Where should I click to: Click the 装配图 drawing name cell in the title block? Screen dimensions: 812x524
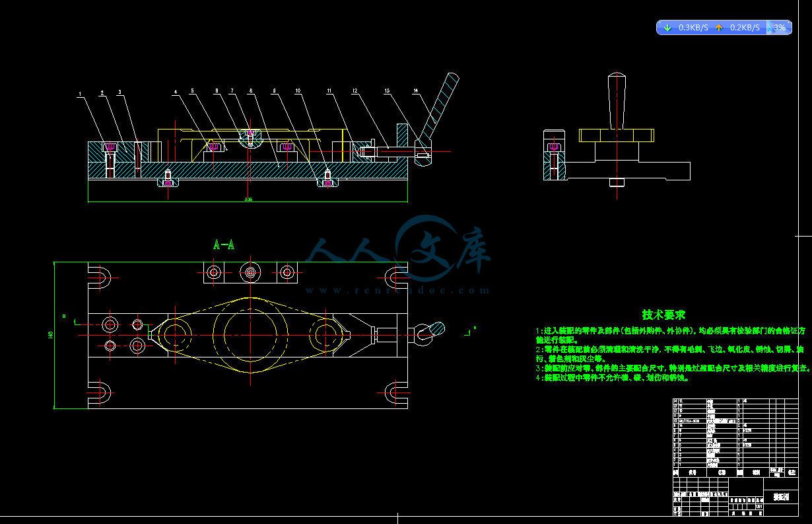point(781,496)
